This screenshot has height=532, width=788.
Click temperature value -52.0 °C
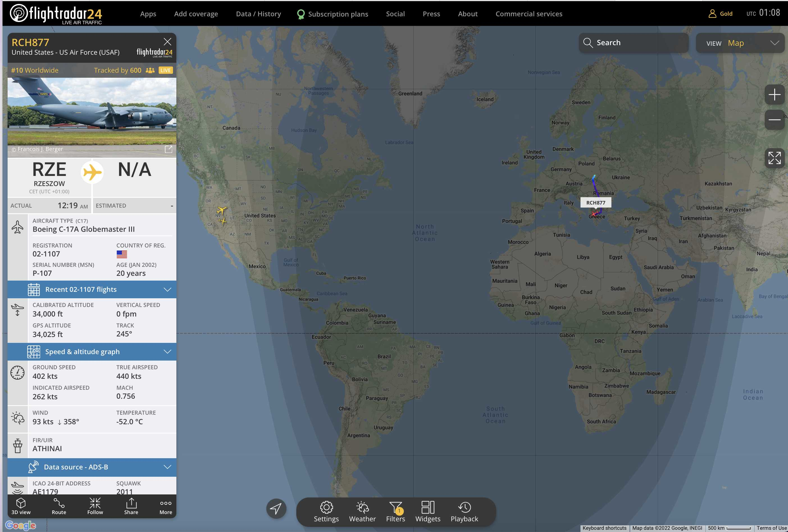coord(129,421)
